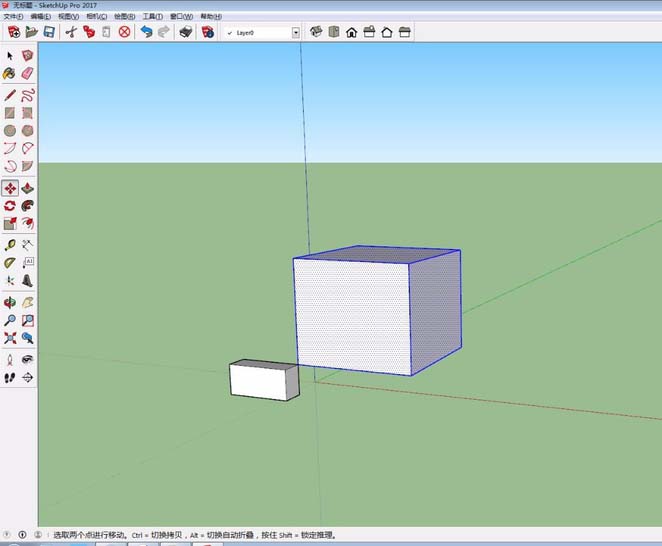The width and height of the screenshot is (662, 546).
Task: Pick the Pie tool
Action: pos(27,166)
